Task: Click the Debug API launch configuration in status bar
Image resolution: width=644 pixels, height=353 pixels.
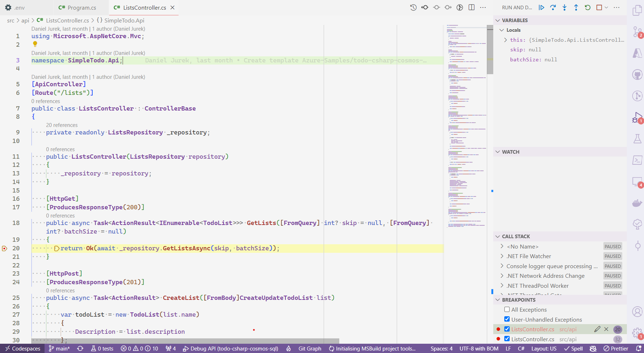Action: tap(231, 348)
